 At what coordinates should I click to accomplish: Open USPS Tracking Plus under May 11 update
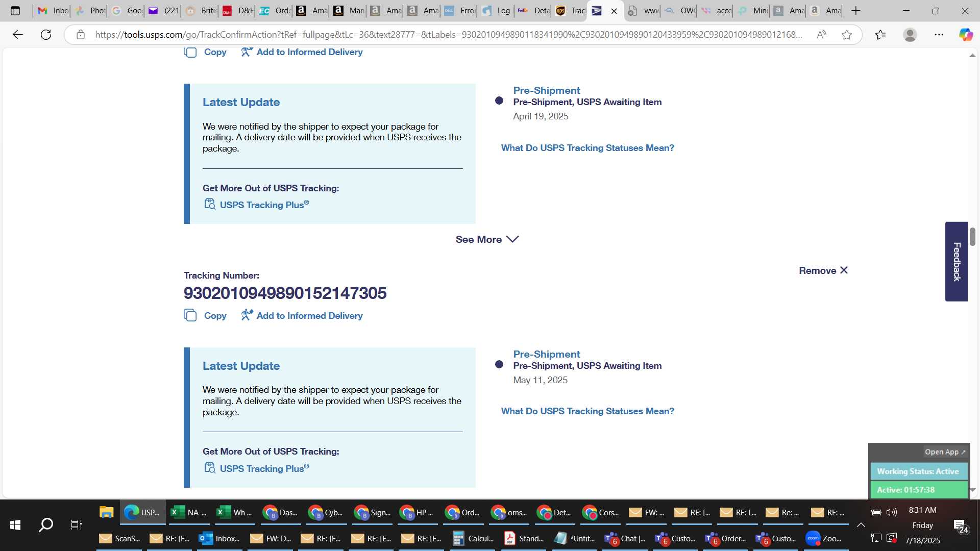coord(256,468)
